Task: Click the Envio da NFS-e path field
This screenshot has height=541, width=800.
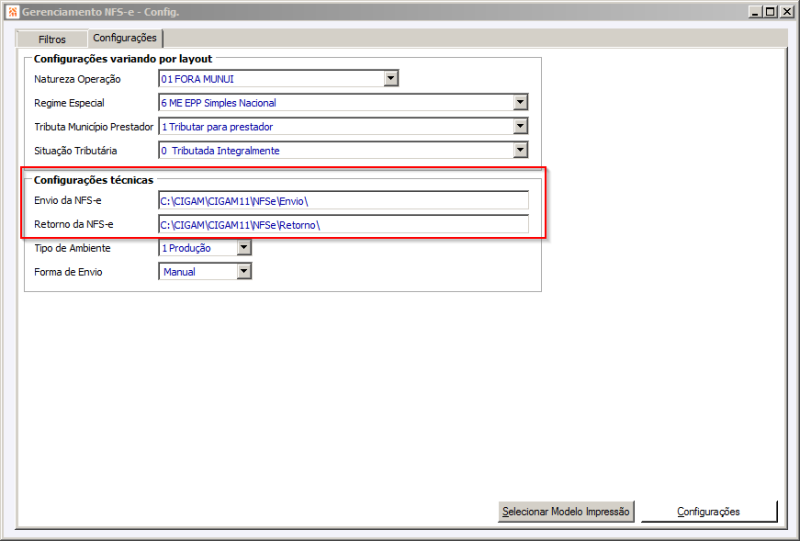Action: (x=343, y=201)
